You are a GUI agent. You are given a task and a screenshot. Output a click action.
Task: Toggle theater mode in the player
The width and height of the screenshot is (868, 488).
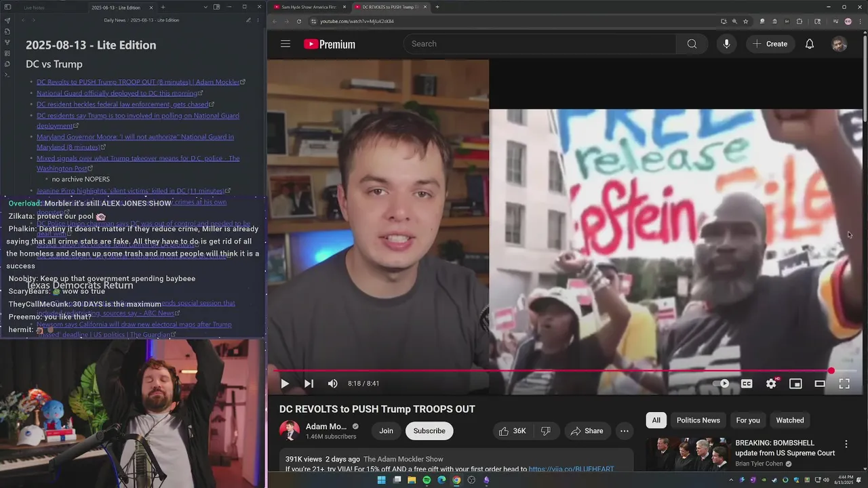[820, 384]
